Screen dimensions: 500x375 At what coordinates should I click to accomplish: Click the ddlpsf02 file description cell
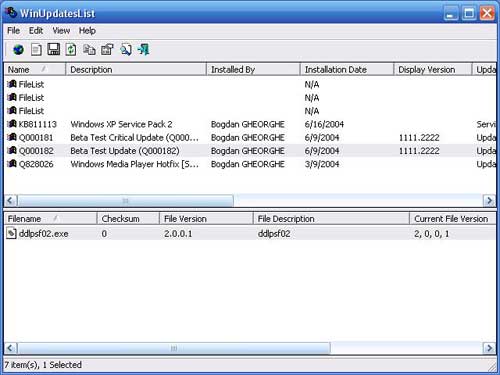(274, 234)
